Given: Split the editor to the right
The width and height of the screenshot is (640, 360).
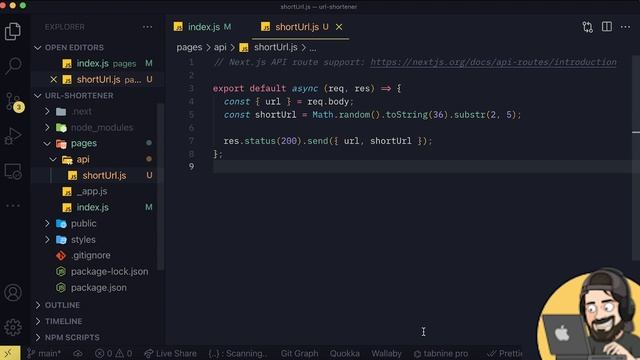Looking at the screenshot, I should click(x=607, y=27).
